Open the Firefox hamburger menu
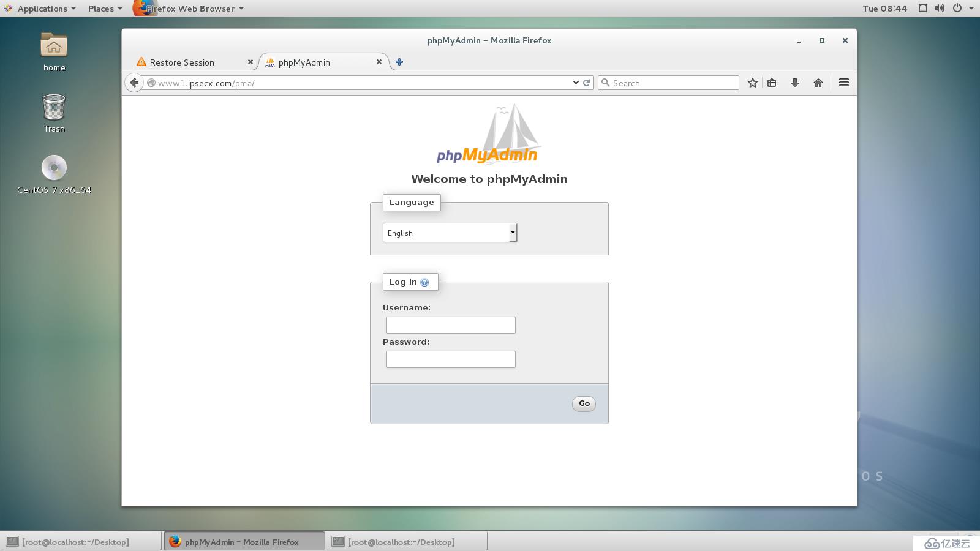 click(x=844, y=83)
